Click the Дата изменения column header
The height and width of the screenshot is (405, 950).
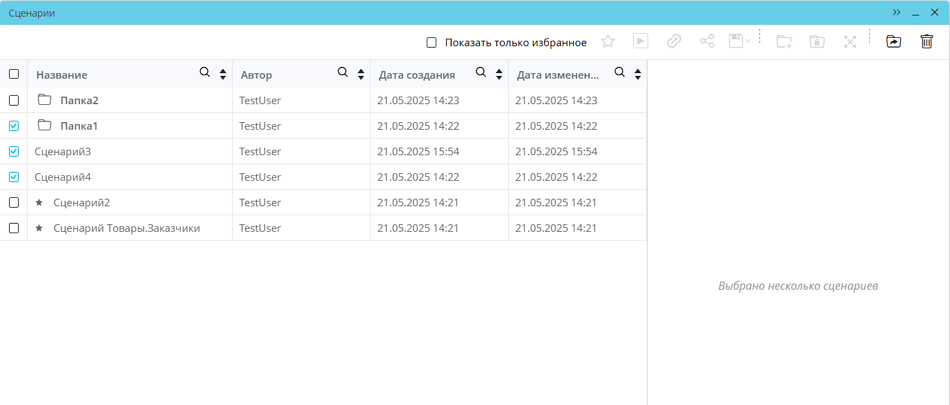coord(557,75)
